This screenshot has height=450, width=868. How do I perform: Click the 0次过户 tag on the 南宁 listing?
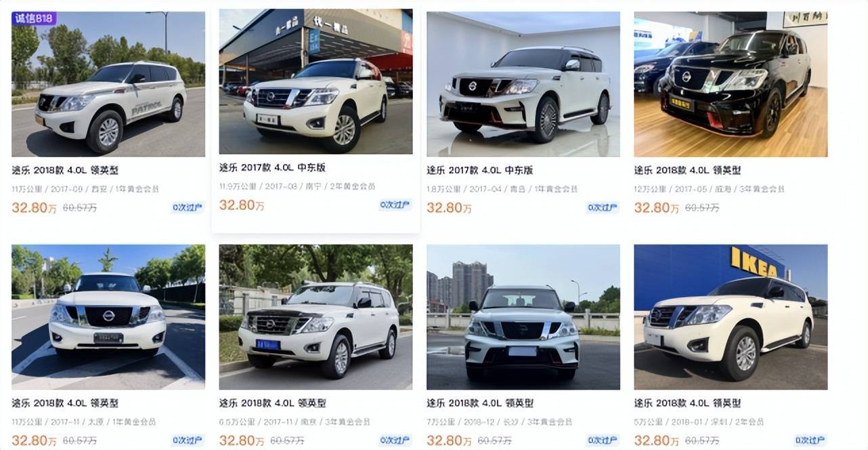coord(395,205)
